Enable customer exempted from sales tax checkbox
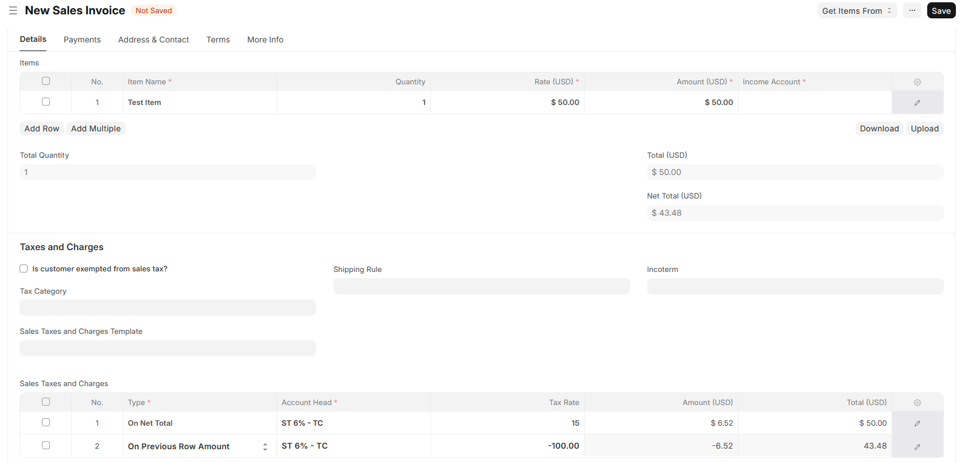This screenshot has height=463, width=980. click(24, 269)
